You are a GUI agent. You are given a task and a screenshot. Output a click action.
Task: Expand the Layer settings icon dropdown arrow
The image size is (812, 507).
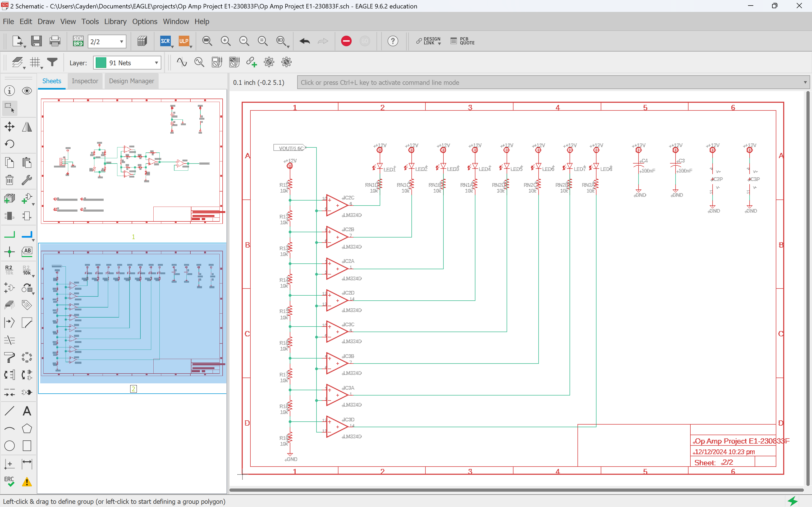25,68
